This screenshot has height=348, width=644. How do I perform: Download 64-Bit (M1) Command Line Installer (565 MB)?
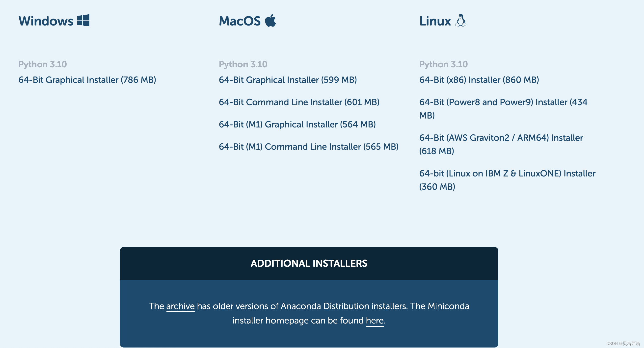pos(308,147)
